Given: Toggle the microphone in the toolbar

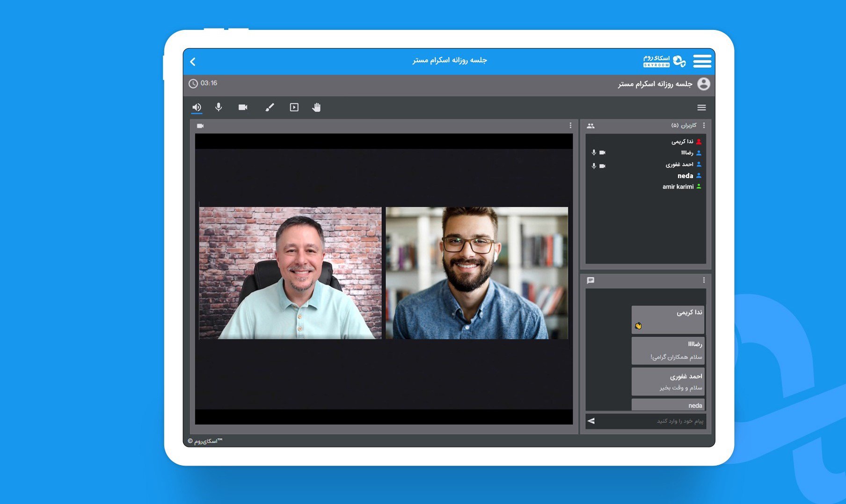Looking at the screenshot, I should tap(219, 108).
